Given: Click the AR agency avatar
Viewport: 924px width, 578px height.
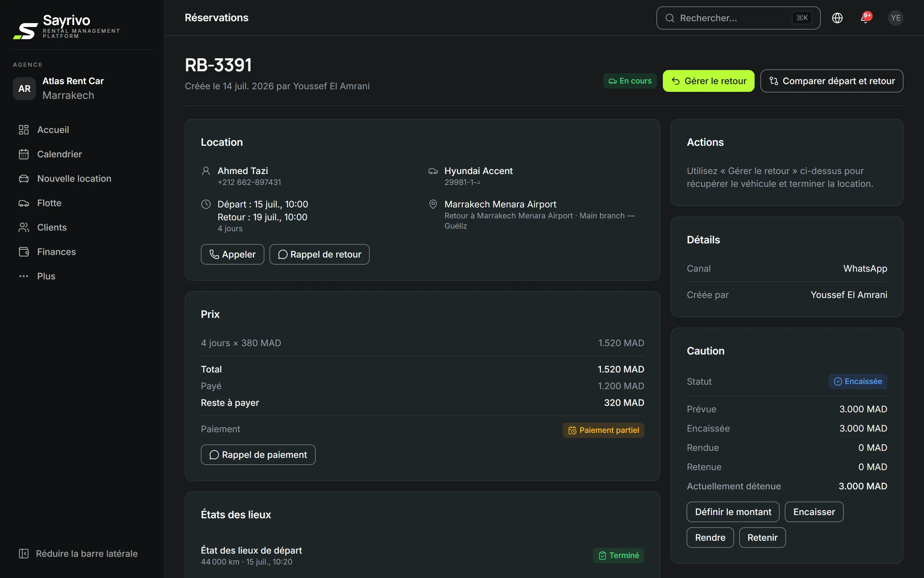Looking at the screenshot, I should pyautogui.click(x=24, y=88).
